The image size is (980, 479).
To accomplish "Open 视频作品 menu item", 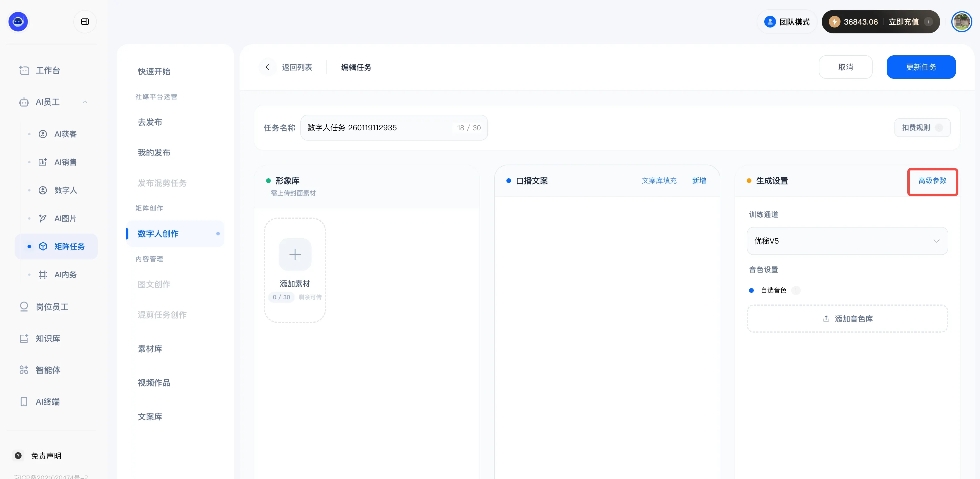I will (154, 382).
